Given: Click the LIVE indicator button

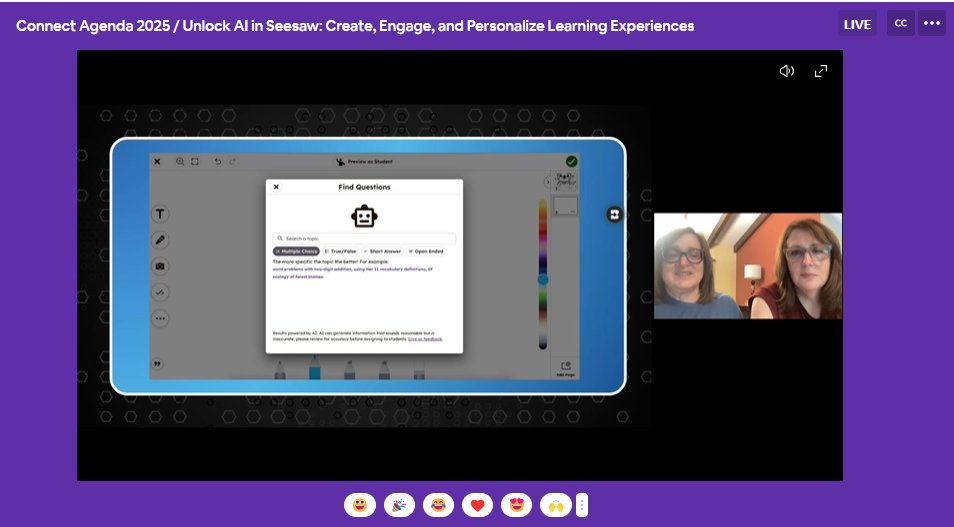Looking at the screenshot, I should click(857, 24).
